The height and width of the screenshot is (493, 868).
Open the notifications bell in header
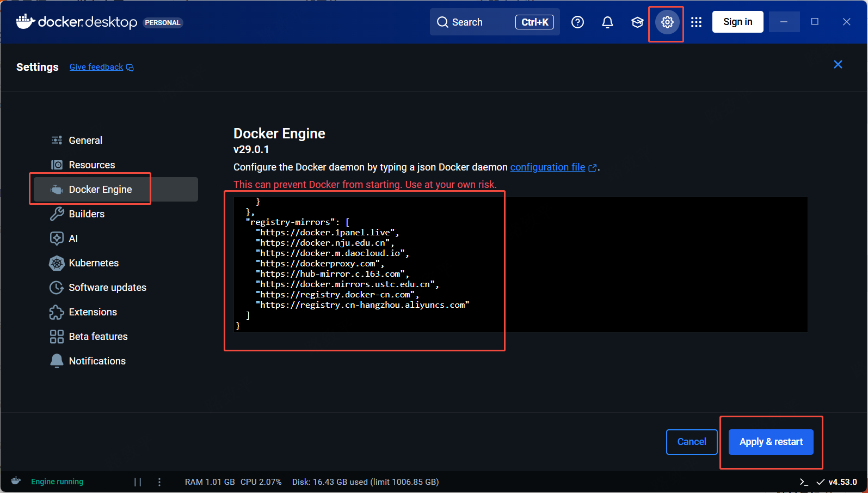click(607, 22)
